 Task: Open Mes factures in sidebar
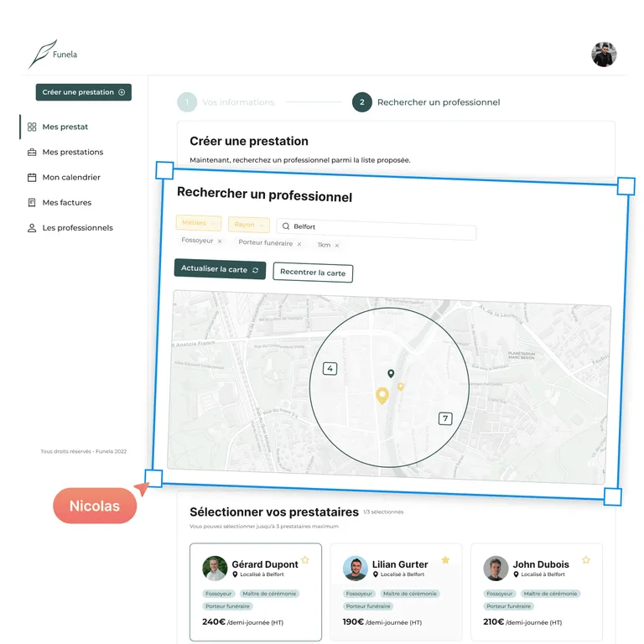click(x=66, y=202)
